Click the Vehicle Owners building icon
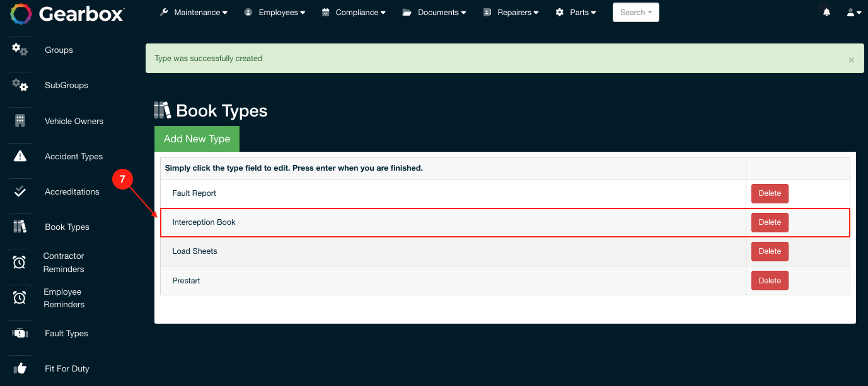868x386 pixels. click(x=20, y=121)
